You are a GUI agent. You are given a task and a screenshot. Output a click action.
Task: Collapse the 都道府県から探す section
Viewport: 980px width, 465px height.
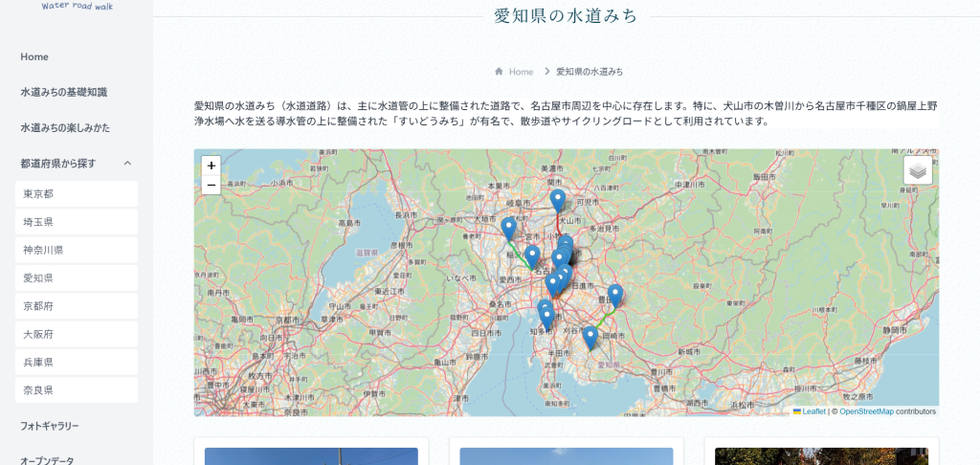pyautogui.click(x=127, y=164)
